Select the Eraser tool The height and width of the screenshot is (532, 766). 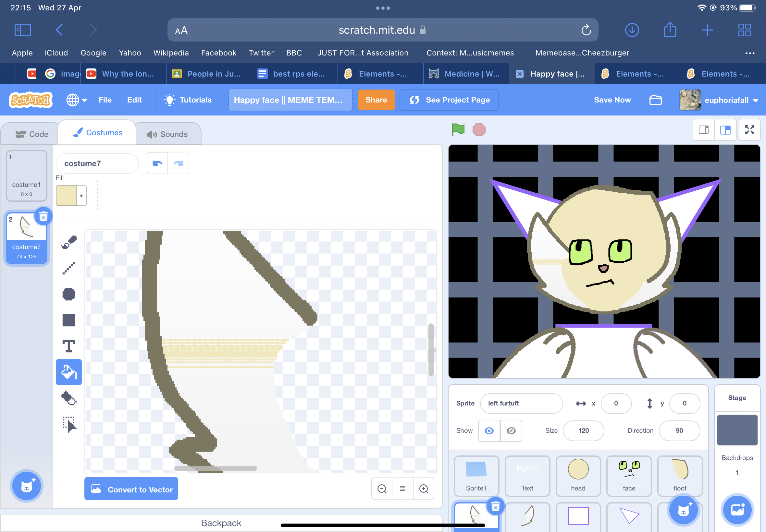(x=69, y=399)
